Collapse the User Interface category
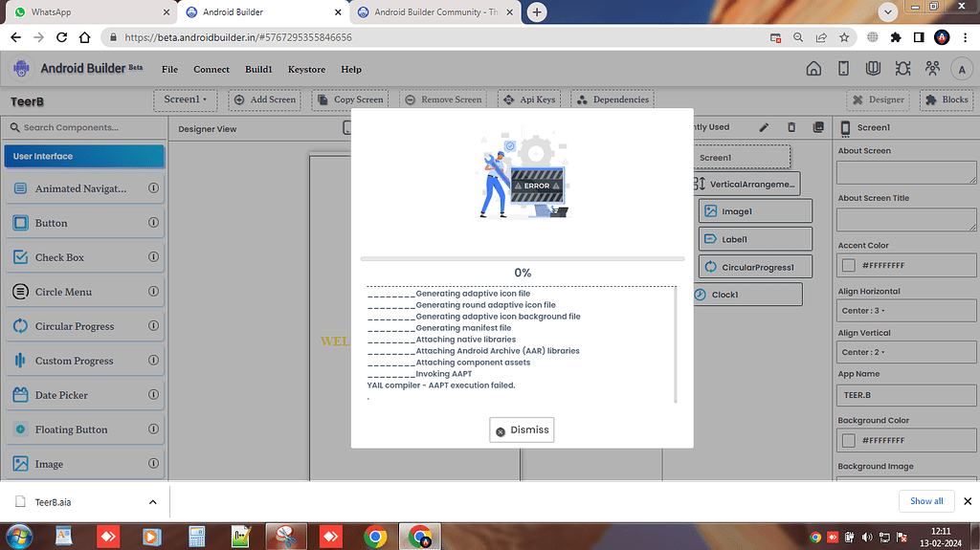This screenshot has height=550, width=980. point(84,156)
